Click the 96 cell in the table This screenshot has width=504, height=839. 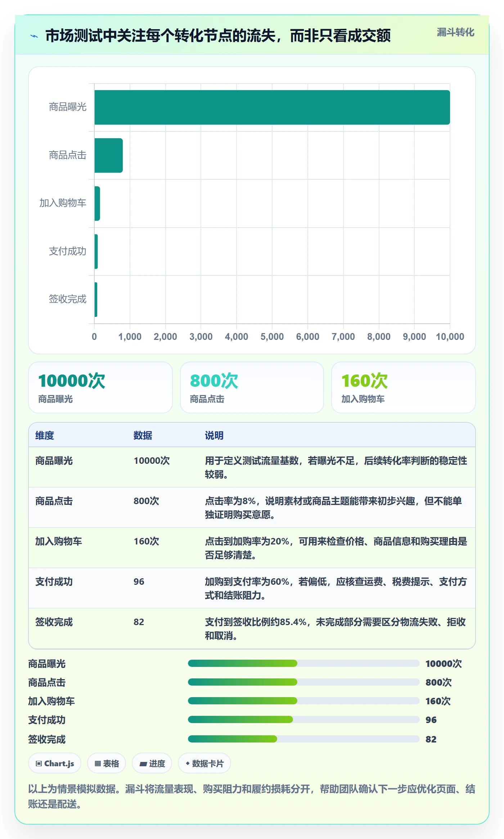[x=139, y=582]
